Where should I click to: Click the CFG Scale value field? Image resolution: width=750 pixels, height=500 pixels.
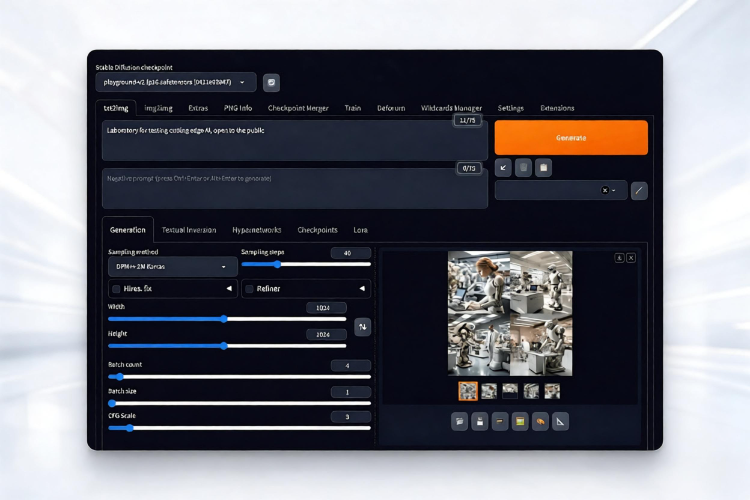coord(351,417)
